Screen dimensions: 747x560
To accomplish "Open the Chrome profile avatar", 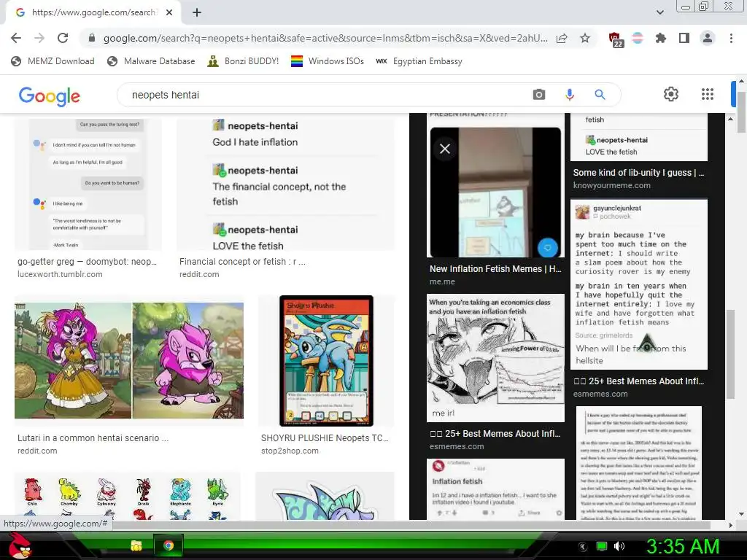I will click(x=708, y=38).
